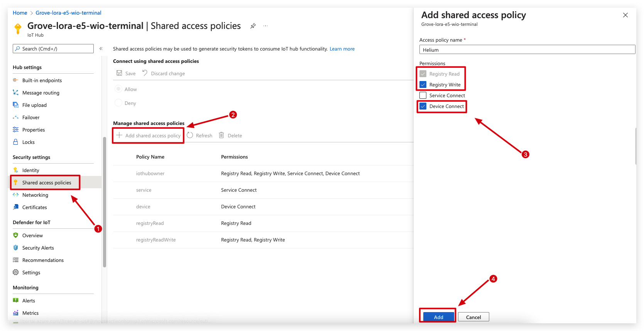Select the device policy name
This screenshot has height=331, width=644.
(x=143, y=207)
